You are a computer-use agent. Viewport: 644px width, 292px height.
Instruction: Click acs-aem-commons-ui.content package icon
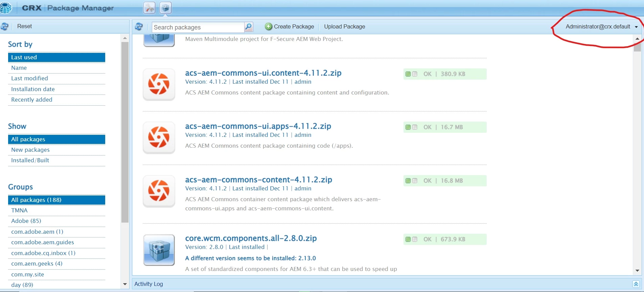point(159,84)
